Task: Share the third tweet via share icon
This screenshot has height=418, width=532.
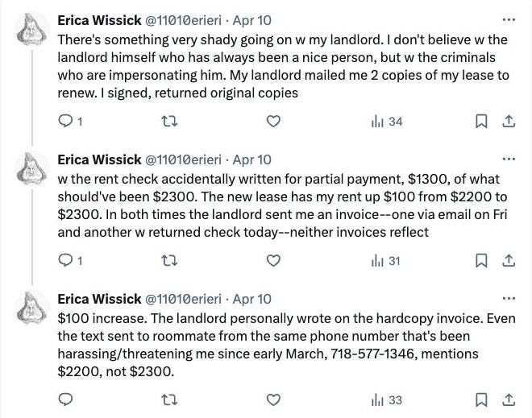Action: [x=509, y=399]
